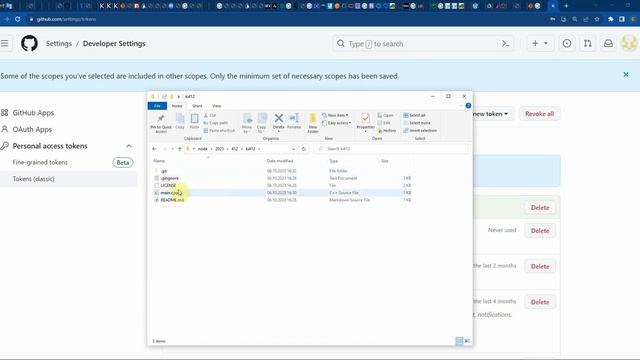Click Select all in Explorer ribbon
The image size is (640, 360).
(415, 116)
